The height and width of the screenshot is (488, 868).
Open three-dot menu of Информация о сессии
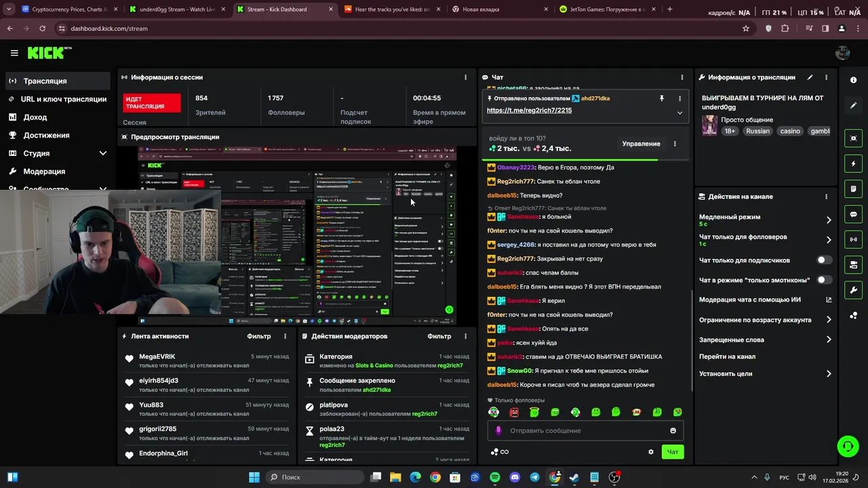coord(465,77)
